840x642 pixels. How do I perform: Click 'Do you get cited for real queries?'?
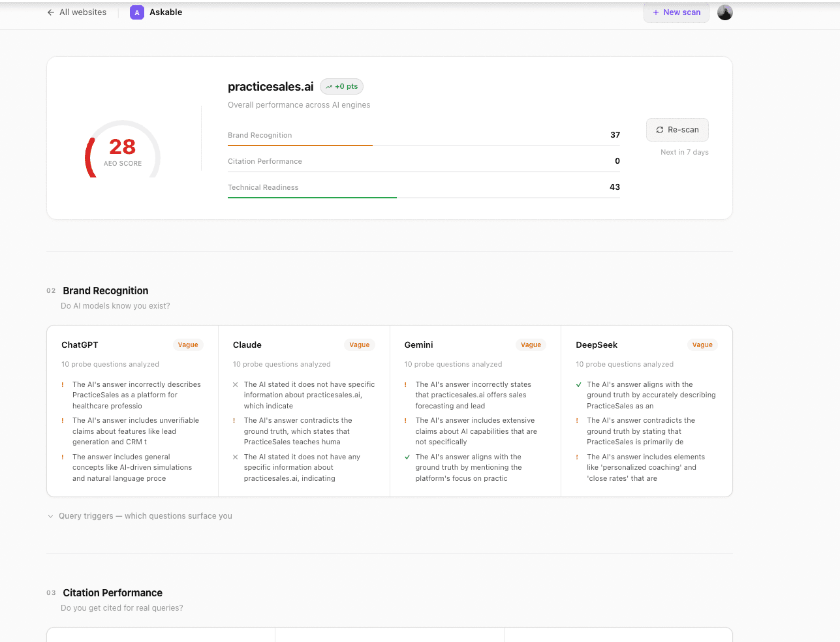click(122, 608)
